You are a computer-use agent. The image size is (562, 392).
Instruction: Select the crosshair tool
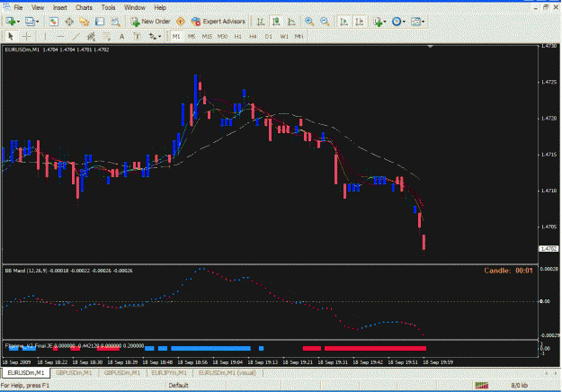coord(26,36)
